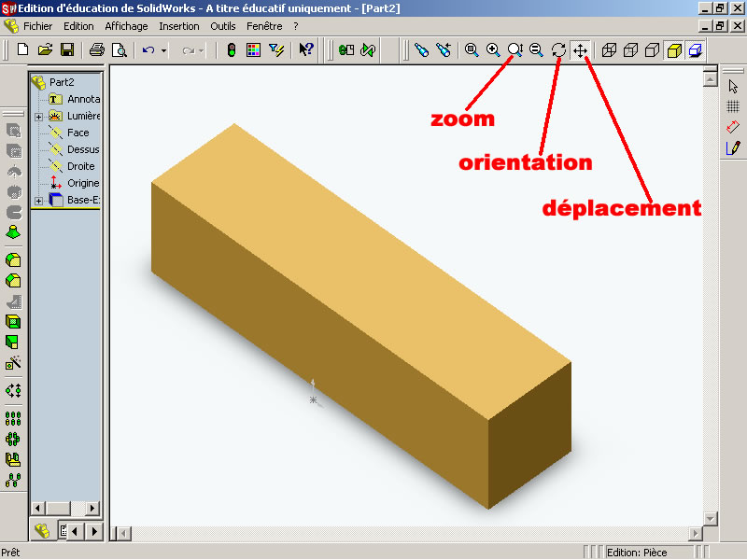Click the second blue view orientation icon

click(x=443, y=50)
